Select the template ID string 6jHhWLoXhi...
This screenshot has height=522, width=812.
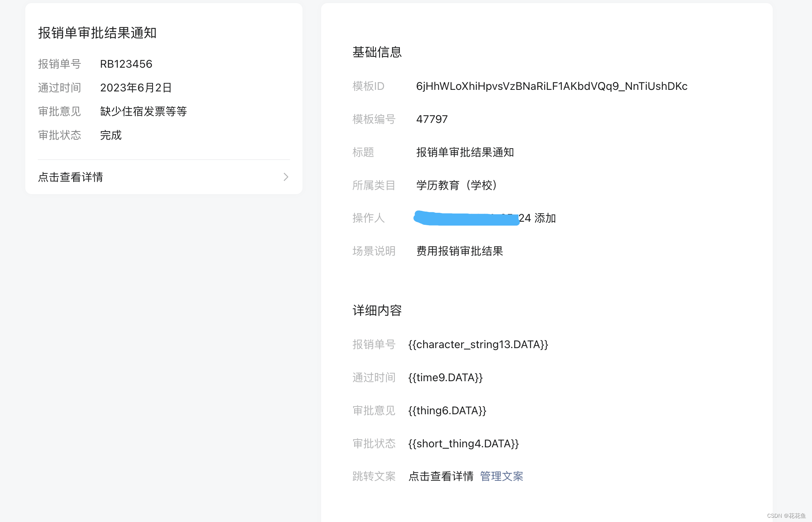point(551,86)
